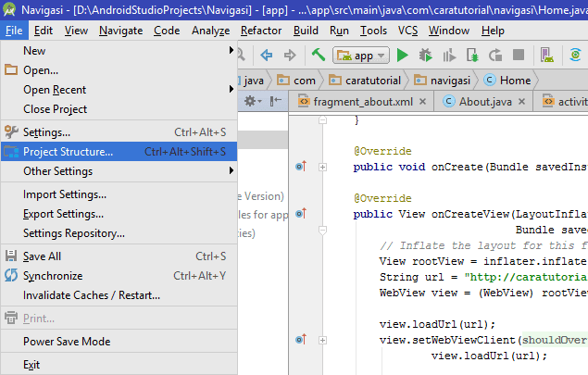The image size is (588, 375).
Task: Click the Run with Coverage icon
Action: click(449, 56)
